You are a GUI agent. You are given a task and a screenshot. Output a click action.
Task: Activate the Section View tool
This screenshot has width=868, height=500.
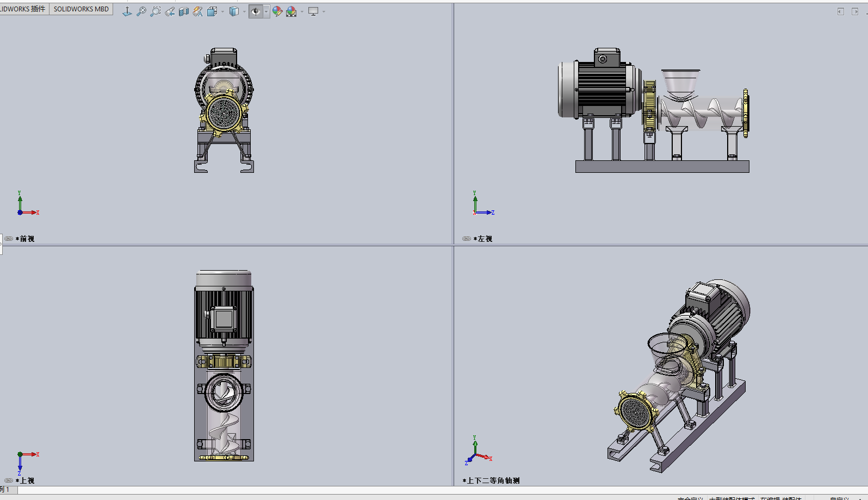(x=184, y=11)
